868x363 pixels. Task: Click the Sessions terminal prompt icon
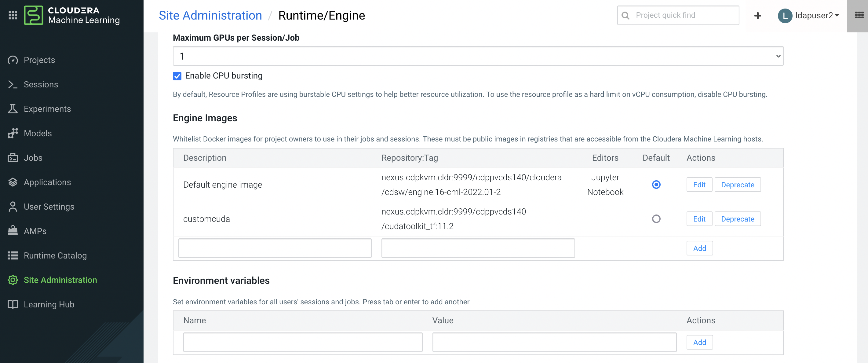pos(13,84)
